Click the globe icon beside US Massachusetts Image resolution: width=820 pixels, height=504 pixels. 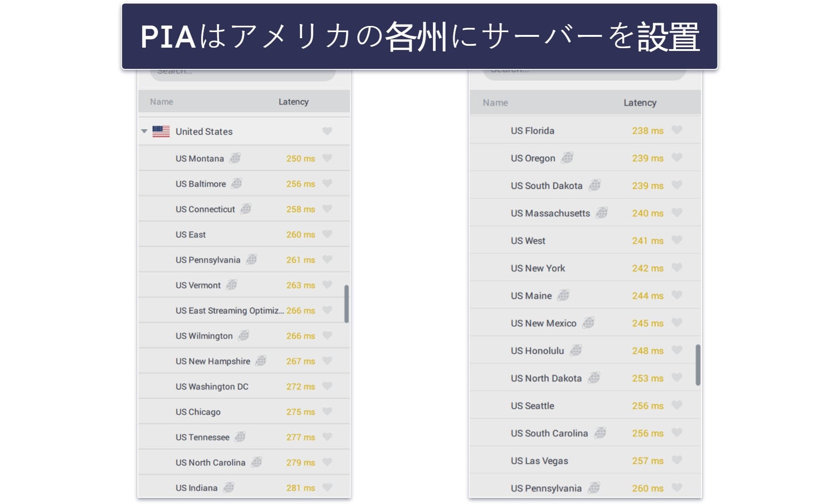point(601,213)
